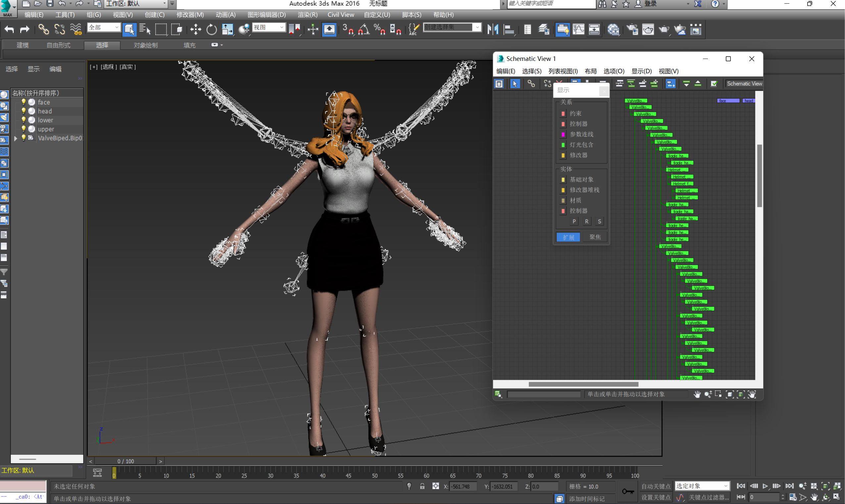Open the 渲染(R) menu
The width and height of the screenshot is (845, 504).
[x=307, y=15]
